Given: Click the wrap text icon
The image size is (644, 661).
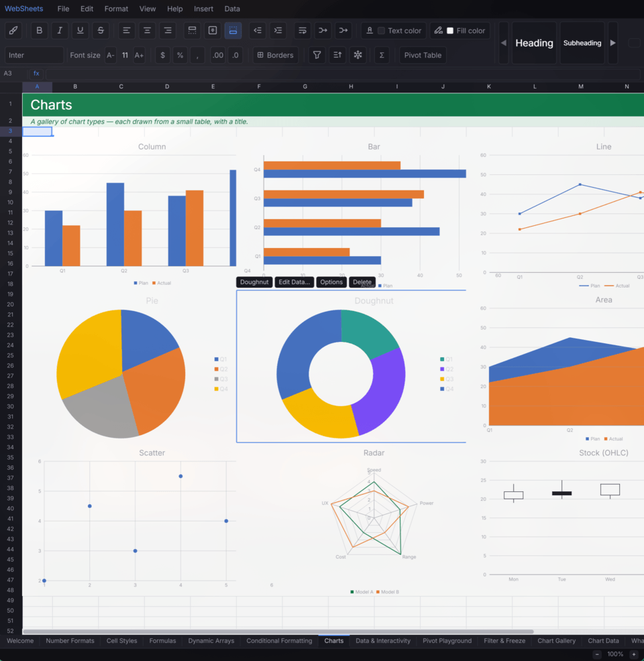Looking at the screenshot, I should (303, 30).
